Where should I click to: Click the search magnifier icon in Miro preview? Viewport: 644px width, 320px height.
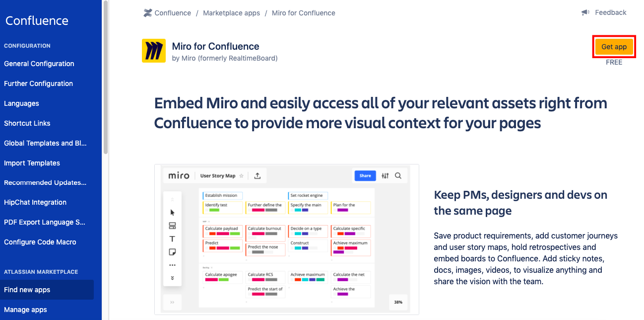[398, 175]
